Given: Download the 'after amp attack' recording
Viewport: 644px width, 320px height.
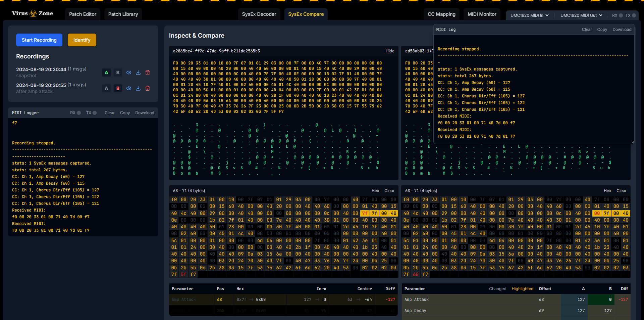Looking at the screenshot, I should click(138, 88).
